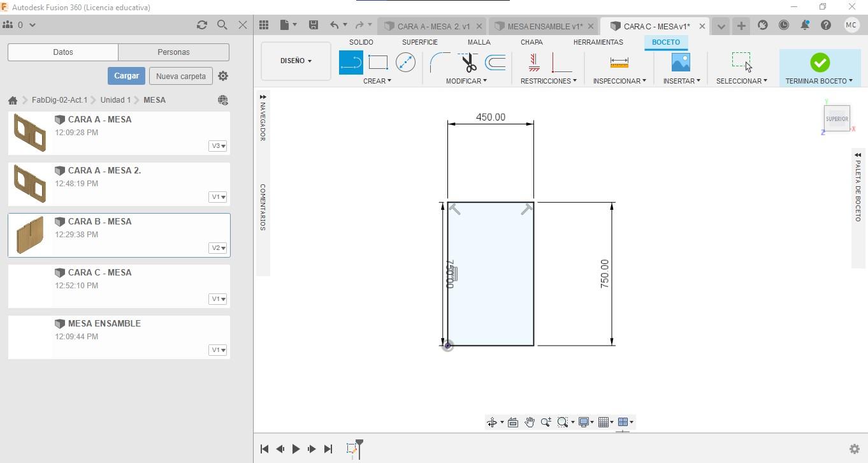Click the 450.00 dimension value

[x=491, y=117]
